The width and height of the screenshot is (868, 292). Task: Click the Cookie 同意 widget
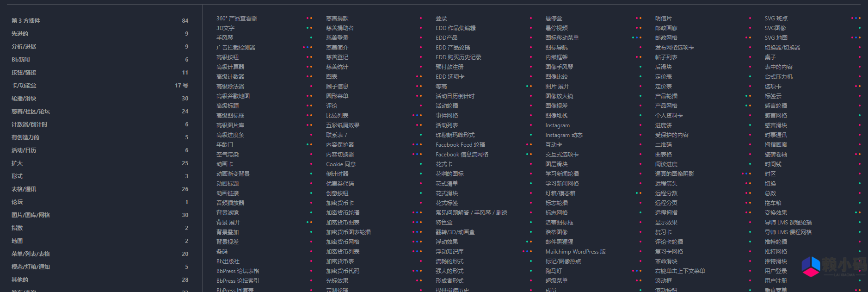[341, 164]
